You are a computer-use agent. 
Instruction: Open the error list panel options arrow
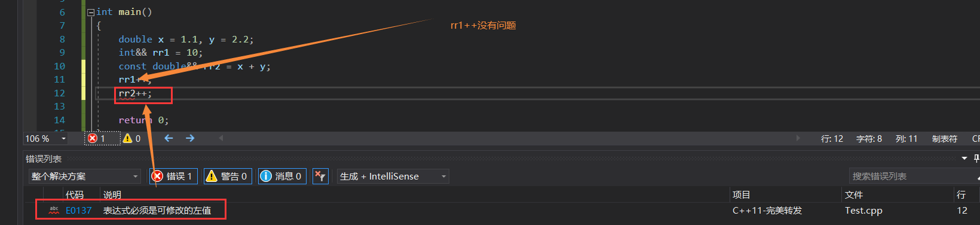[964, 159]
